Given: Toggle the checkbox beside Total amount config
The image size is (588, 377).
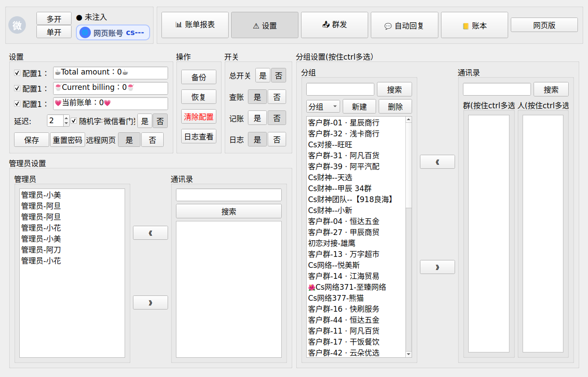Looking at the screenshot, I should 17,73.
